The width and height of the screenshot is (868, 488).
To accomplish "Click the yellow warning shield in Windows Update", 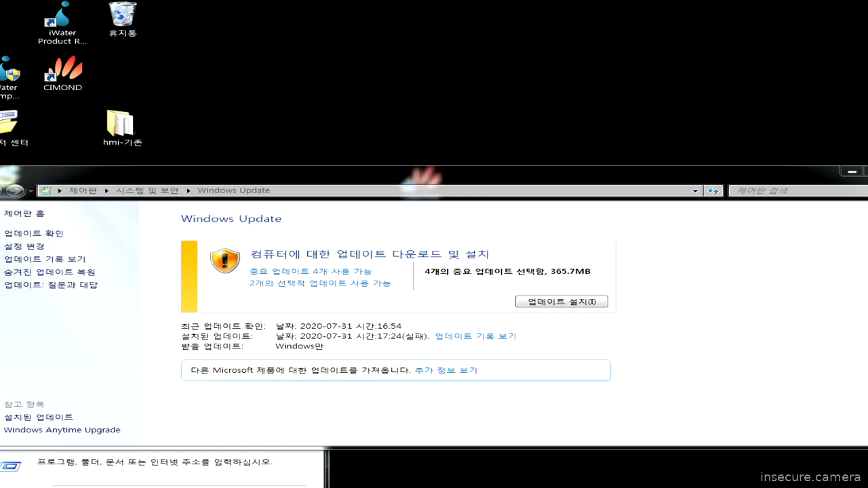I will (224, 260).
